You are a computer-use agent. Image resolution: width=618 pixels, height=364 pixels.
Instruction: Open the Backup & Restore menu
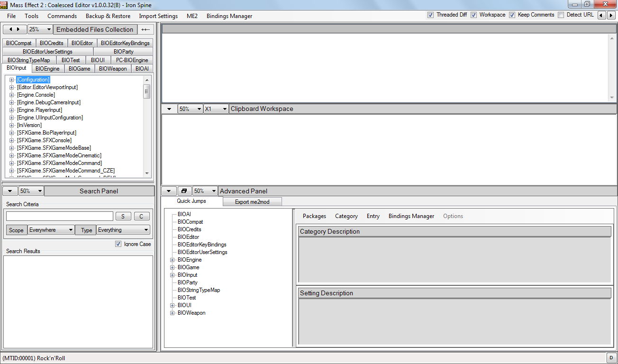tap(108, 16)
